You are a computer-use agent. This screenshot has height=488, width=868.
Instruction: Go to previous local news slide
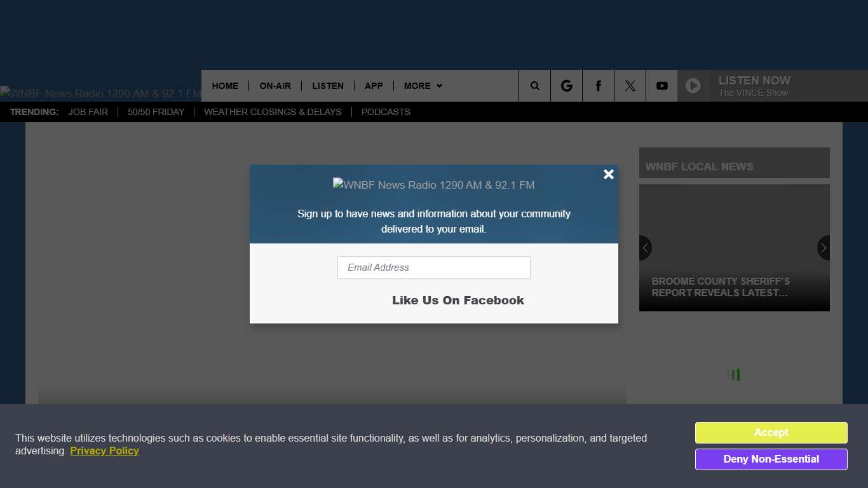pos(646,248)
